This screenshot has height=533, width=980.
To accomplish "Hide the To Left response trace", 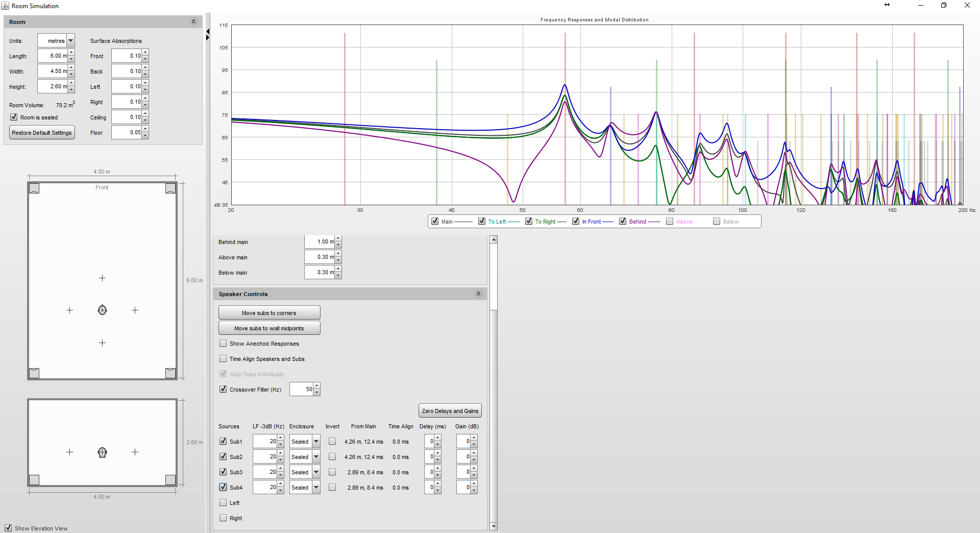I will (x=482, y=221).
